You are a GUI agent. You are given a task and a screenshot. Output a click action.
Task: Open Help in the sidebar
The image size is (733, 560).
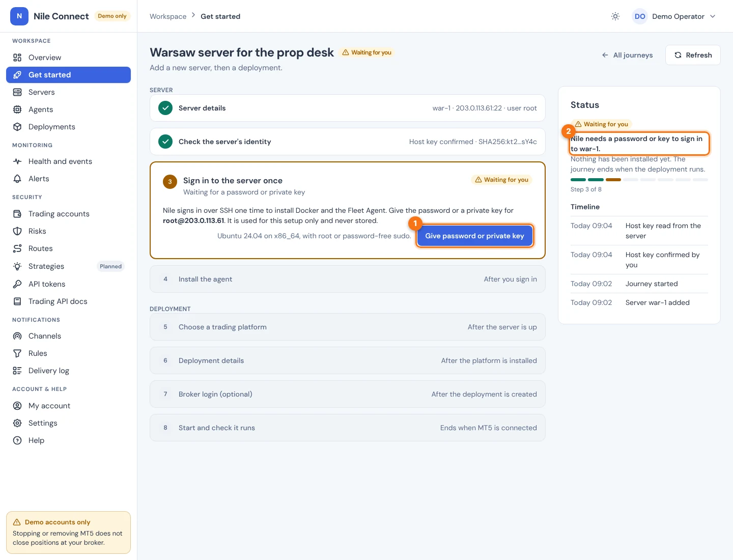point(68,440)
